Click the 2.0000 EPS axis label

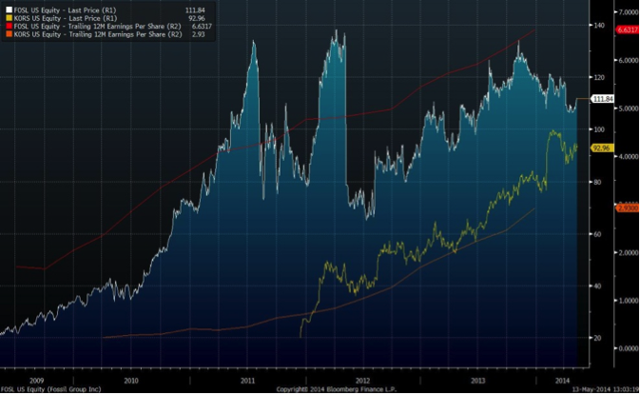coord(629,252)
